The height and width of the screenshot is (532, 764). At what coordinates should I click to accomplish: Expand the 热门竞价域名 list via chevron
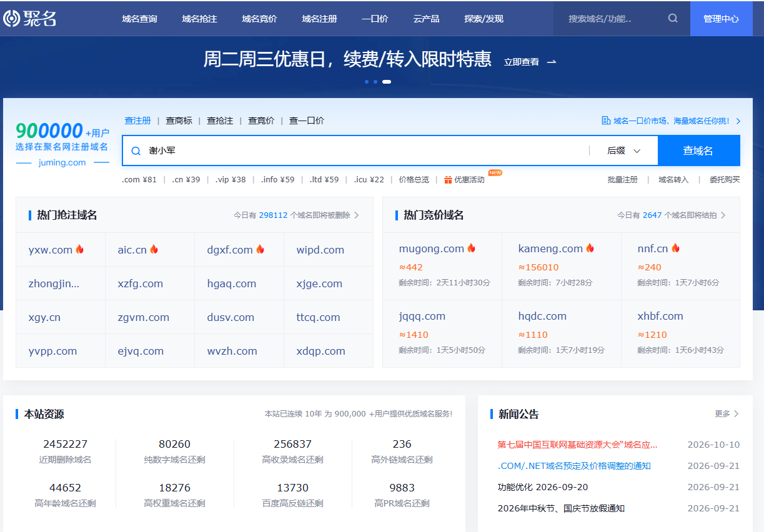tap(723, 215)
